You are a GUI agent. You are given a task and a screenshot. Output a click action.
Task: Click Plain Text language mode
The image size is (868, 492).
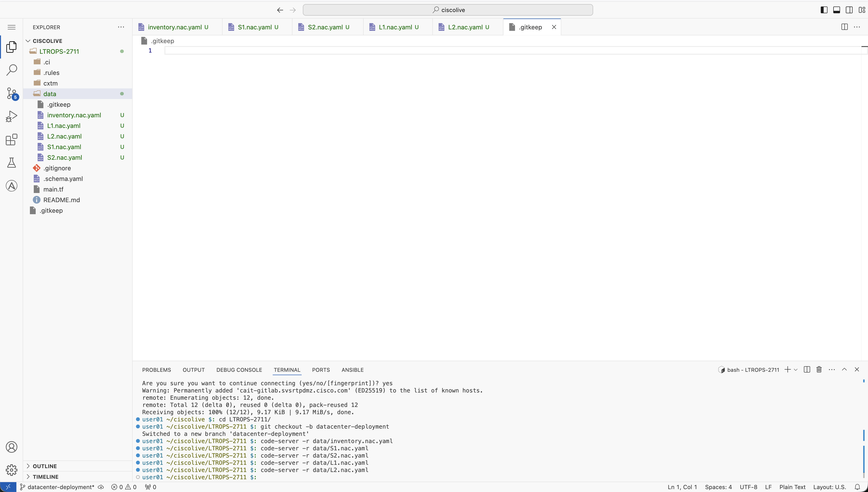tap(792, 487)
